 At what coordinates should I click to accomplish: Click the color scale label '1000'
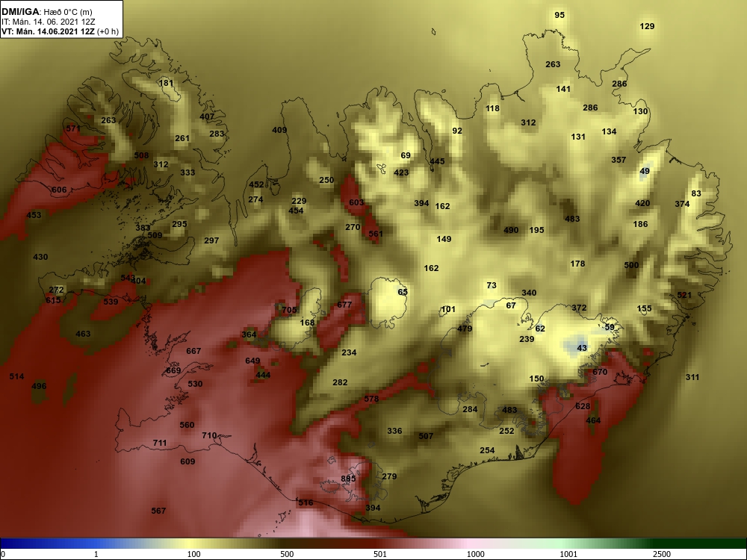[x=475, y=554]
